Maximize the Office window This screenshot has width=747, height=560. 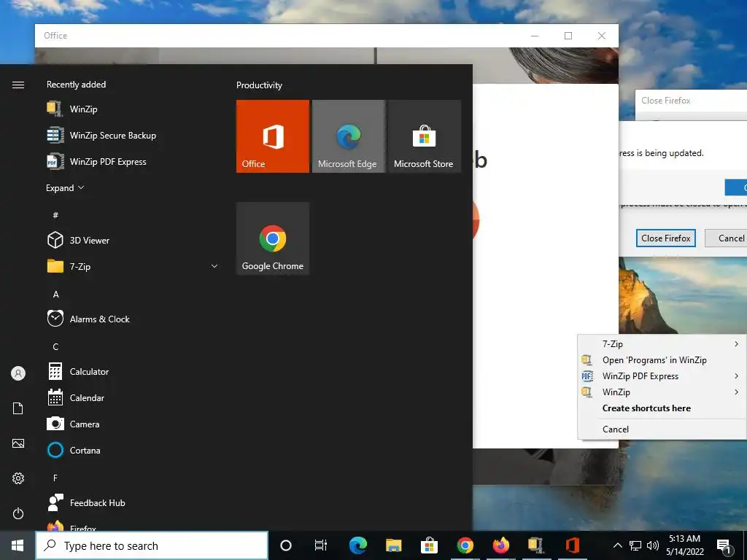coord(568,36)
